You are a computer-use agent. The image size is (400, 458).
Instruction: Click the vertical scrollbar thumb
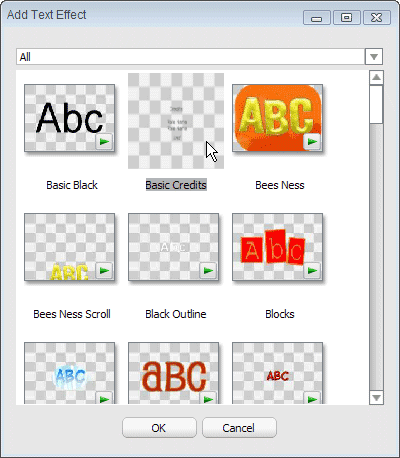pos(376,104)
